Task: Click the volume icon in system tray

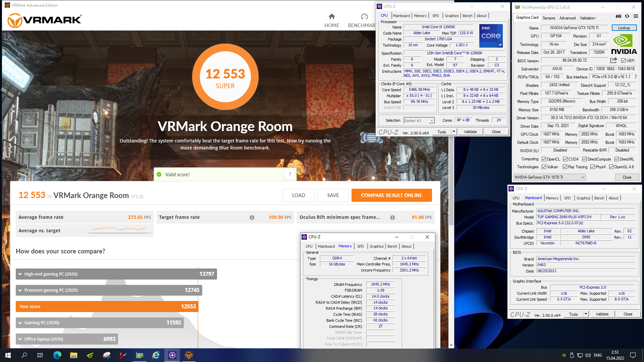Action: coord(588,355)
